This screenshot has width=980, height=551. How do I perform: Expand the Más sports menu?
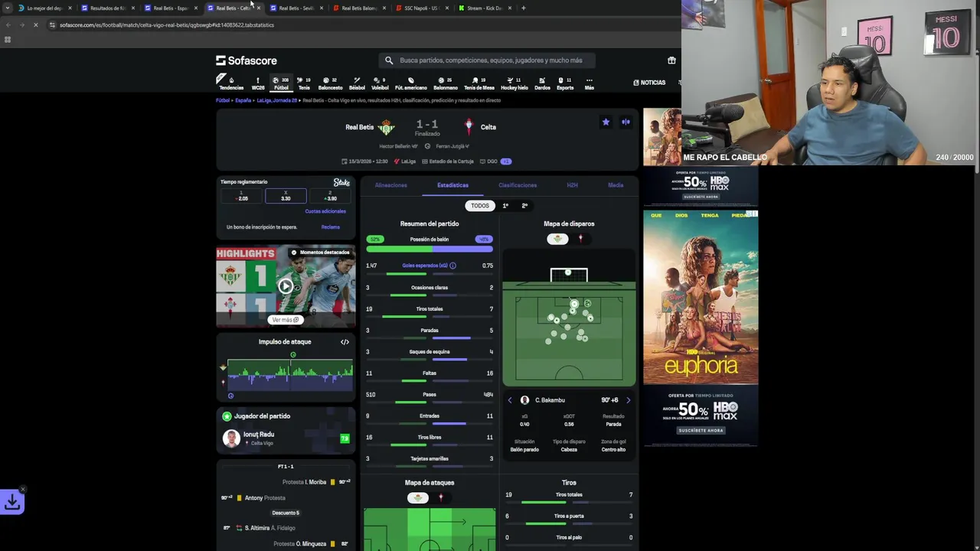(x=589, y=83)
